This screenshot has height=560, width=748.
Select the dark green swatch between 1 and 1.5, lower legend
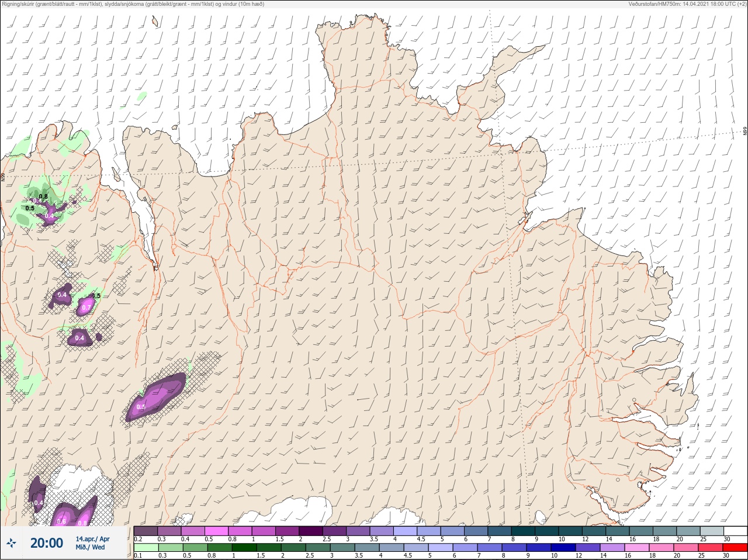244,548
